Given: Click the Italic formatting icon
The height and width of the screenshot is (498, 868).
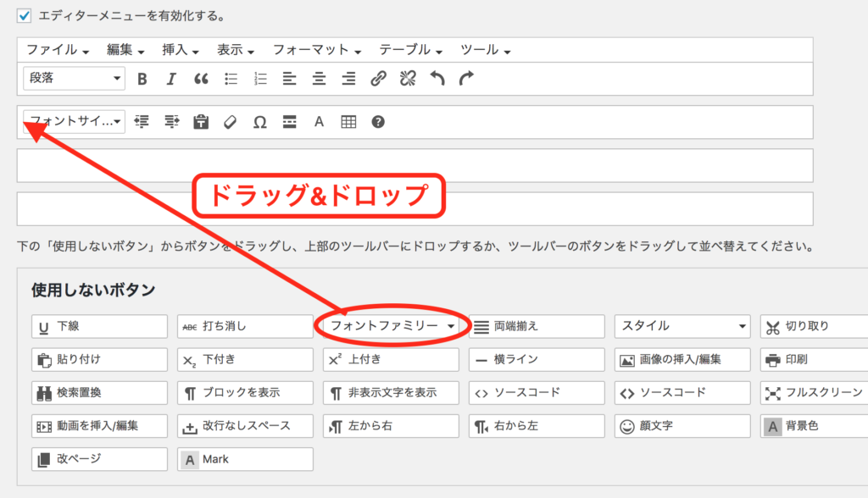Looking at the screenshot, I should point(170,79).
